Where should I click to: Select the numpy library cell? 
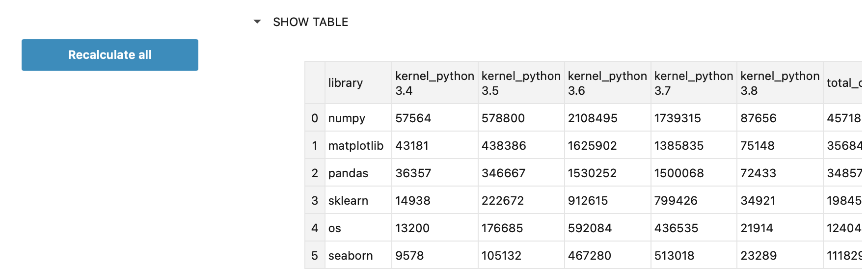coord(347,118)
